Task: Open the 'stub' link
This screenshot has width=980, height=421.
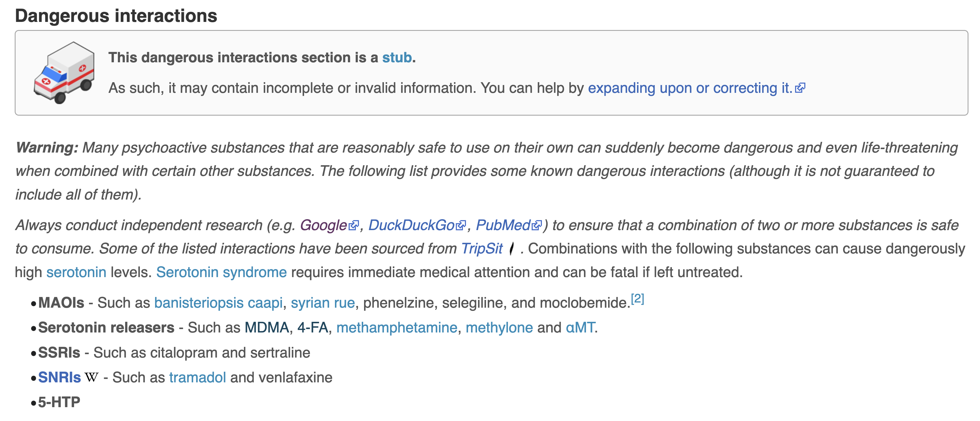Action: pos(397,57)
